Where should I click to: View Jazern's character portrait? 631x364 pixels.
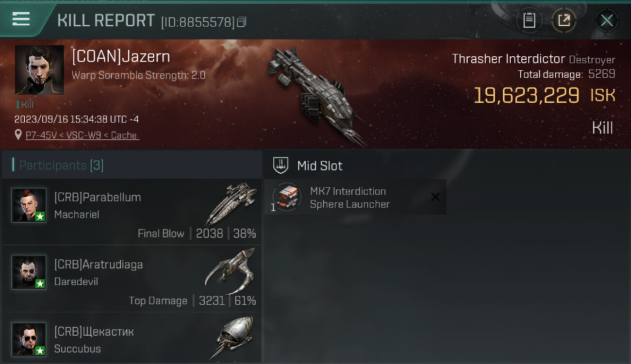coord(39,70)
